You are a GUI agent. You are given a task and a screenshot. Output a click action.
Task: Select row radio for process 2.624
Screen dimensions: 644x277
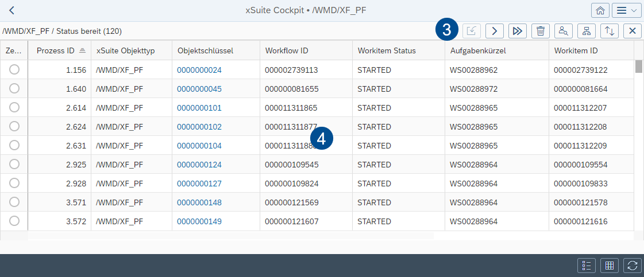(x=14, y=126)
